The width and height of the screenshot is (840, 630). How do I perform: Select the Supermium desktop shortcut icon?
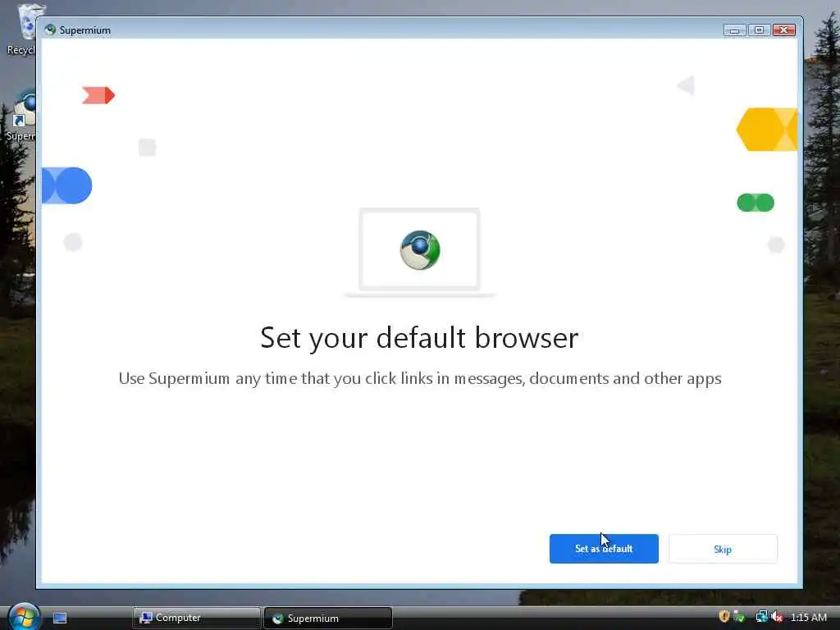coord(21,115)
